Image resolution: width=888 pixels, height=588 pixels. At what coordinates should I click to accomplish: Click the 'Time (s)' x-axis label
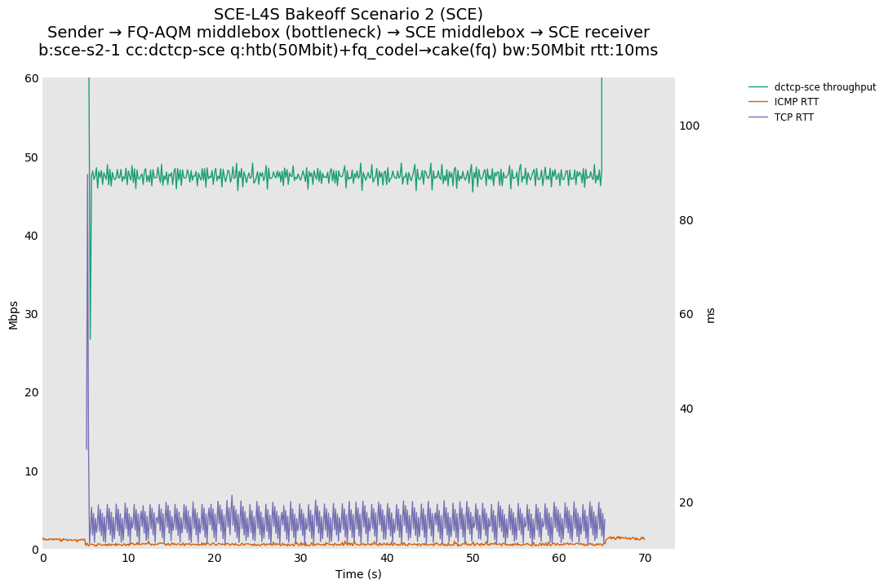[x=358, y=574]
